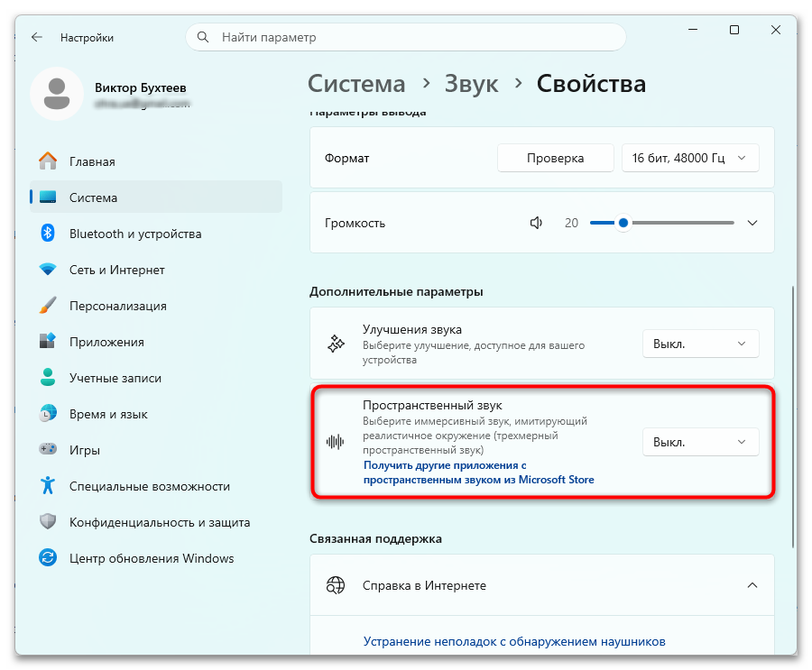The height and width of the screenshot is (670, 812).
Task: Click the Система monitor icon
Action: 48,197
